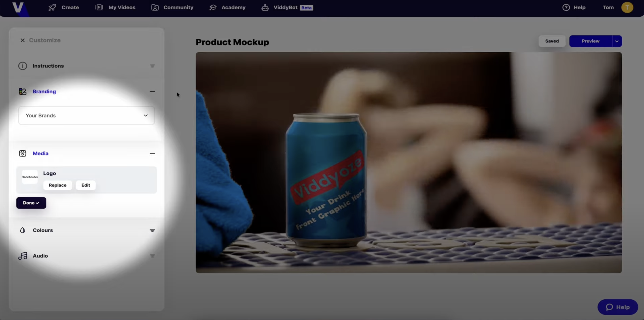Click the Colours droplet icon
This screenshot has width=644, height=320.
pyautogui.click(x=23, y=230)
